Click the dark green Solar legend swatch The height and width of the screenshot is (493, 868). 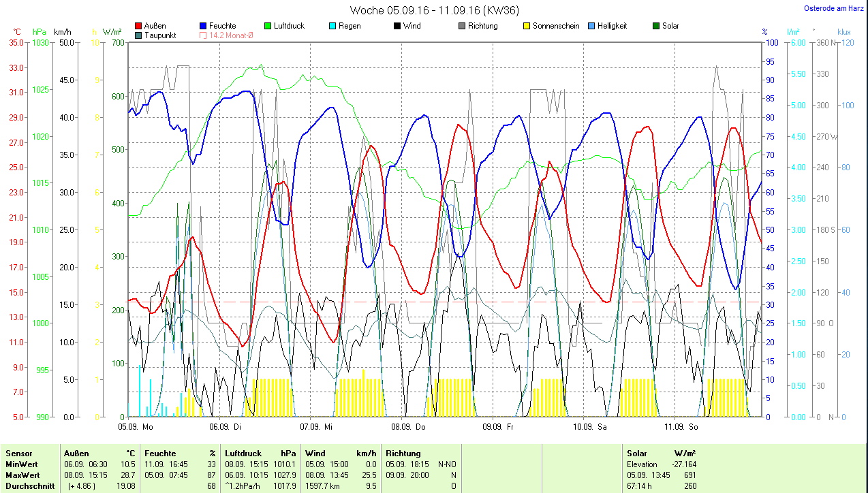click(656, 26)
